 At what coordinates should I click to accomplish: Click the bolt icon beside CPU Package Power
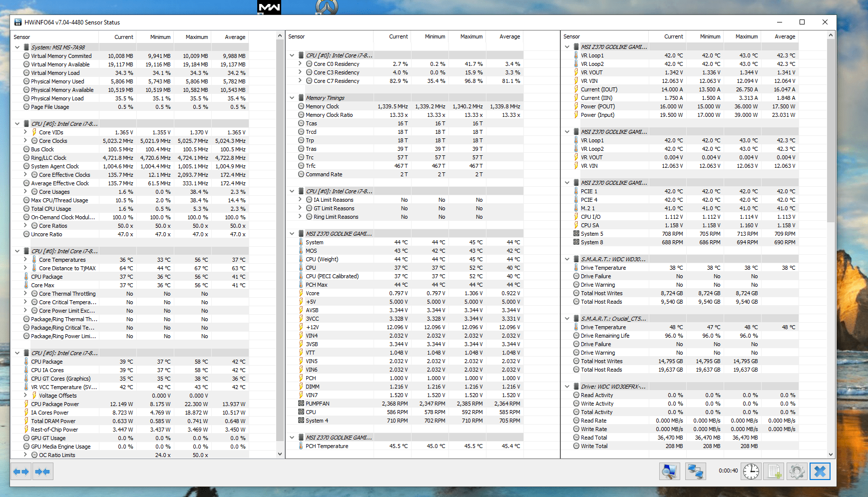[x=26, y=404]
